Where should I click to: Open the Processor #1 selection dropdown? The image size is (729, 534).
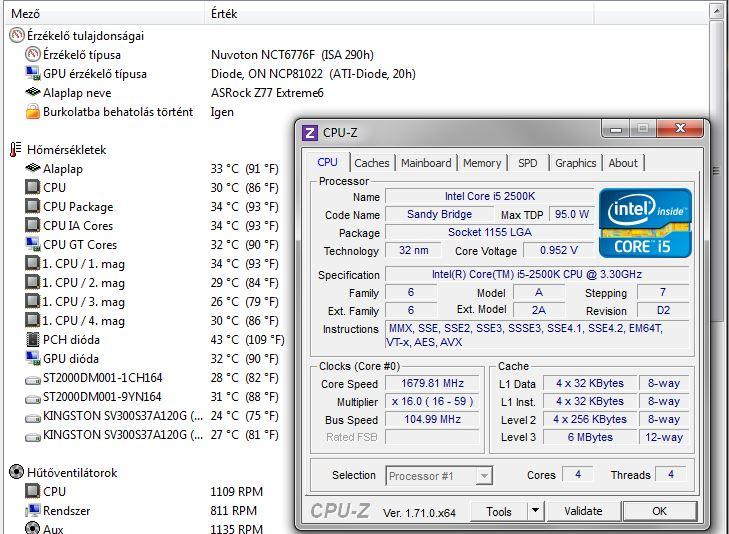coord(484,475)
